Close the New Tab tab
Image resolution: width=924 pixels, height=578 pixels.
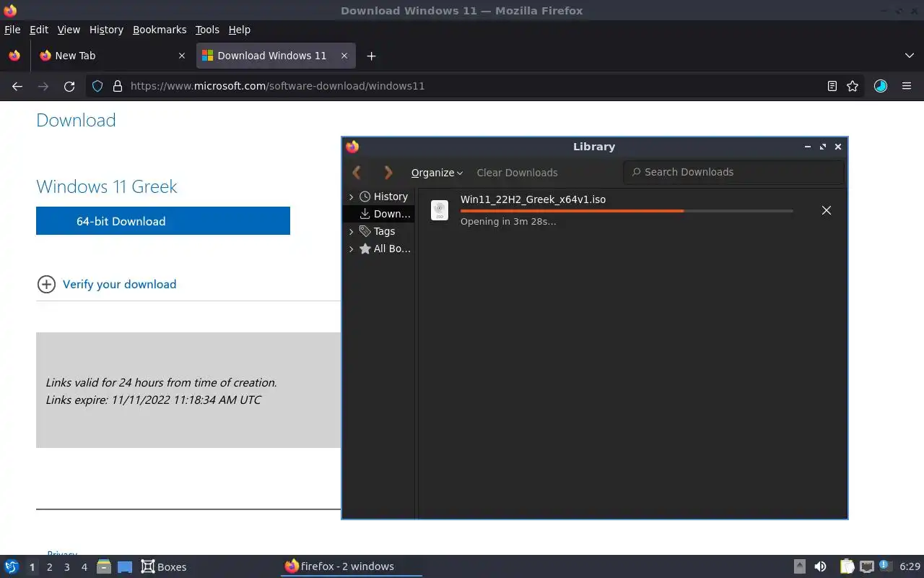click(x=182, y=56)
